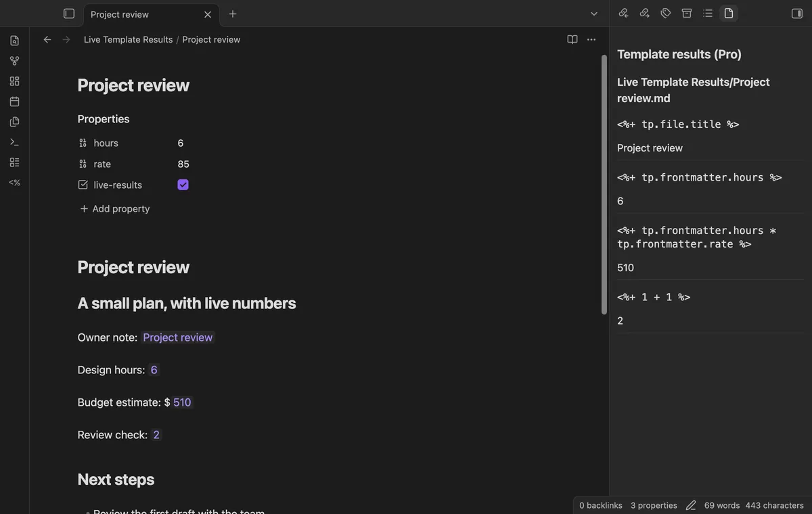Click 'A small plan, with live numbers' heading
This screenshot has width=812, height=514.
[x=187, y=303]
